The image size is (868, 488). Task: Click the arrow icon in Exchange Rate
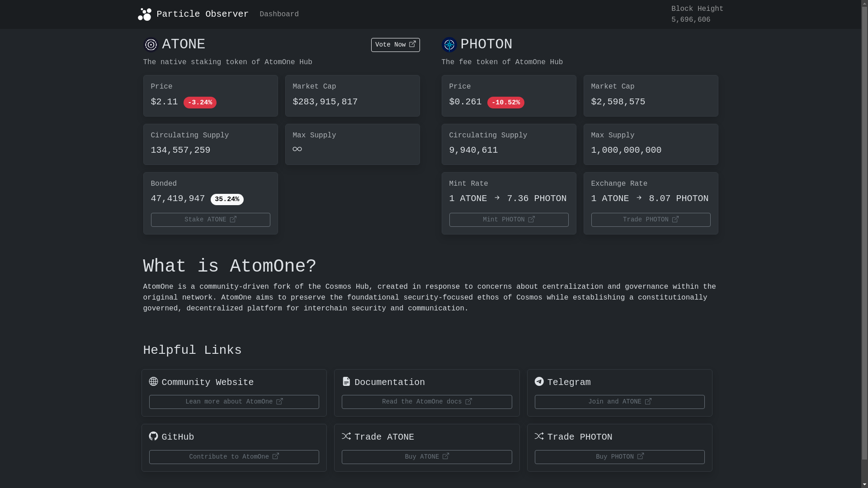639,198
